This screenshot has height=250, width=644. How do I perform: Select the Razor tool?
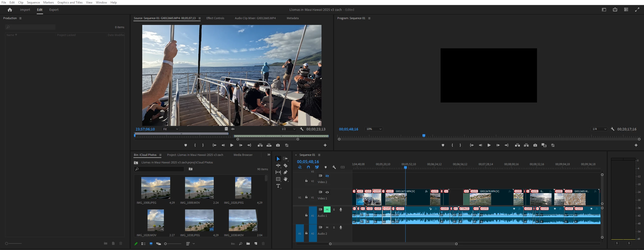[x=285, y=165]
